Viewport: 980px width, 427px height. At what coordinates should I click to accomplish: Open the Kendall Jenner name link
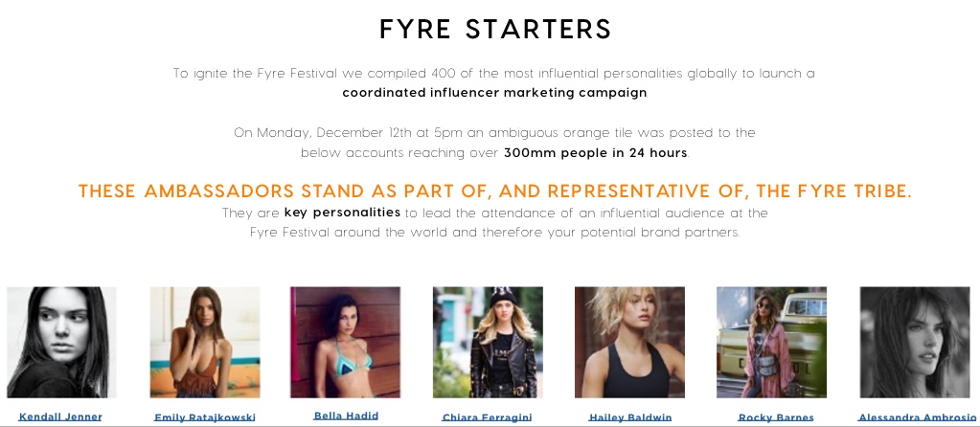(60, 416)
